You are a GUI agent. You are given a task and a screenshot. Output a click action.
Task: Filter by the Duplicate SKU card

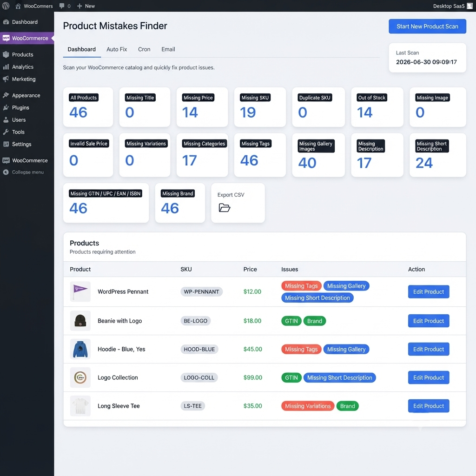(x=318, y=107)
